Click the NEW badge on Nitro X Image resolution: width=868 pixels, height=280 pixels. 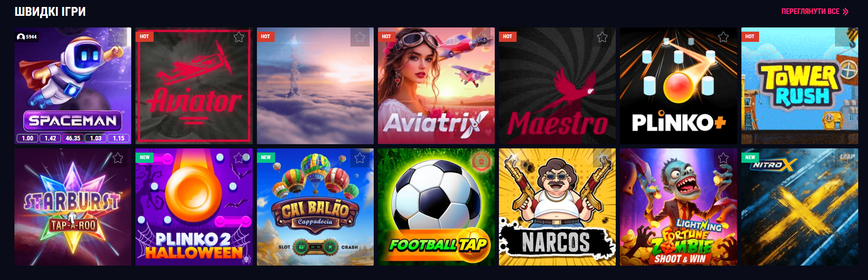(750, 157)
